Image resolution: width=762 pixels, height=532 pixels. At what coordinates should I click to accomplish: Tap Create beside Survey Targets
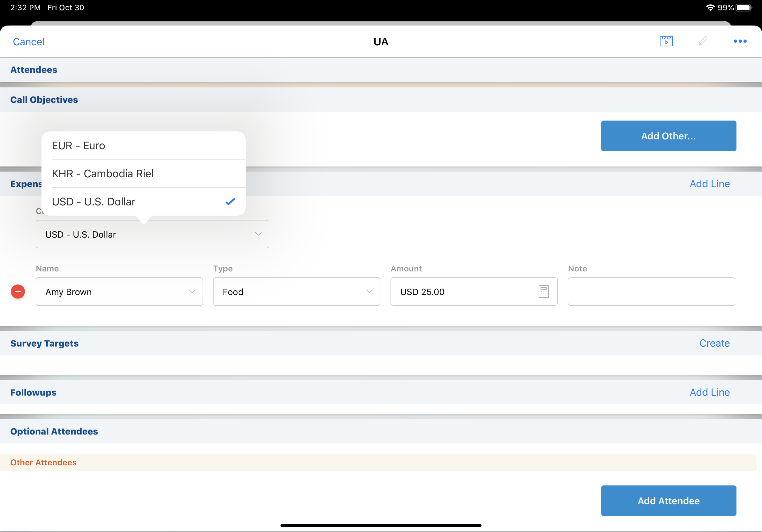point(714,343)
